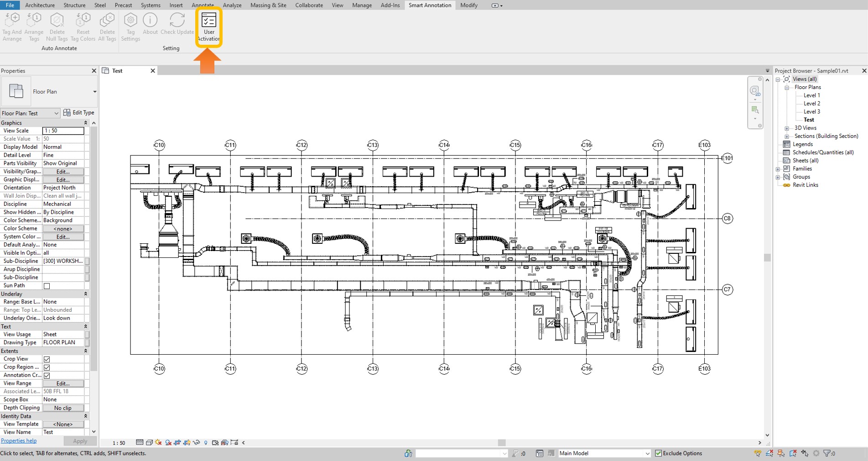Click the 2D navigation wheel icon
The height and width of the screenshot is (461, 868).
point(755,91)
